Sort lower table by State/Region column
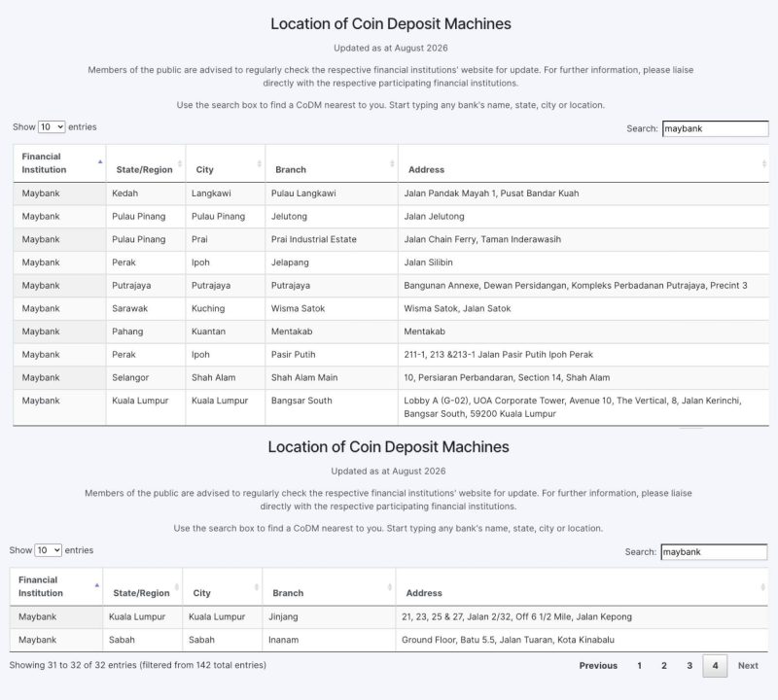 pyautogui.click(x=142, y=586)
